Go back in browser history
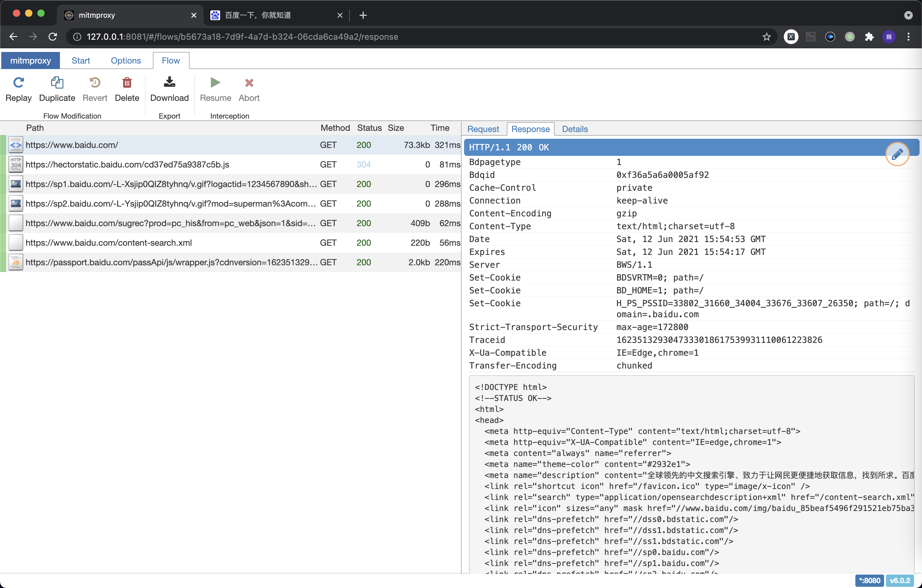 pyautogui.click(x=13, y=37)
